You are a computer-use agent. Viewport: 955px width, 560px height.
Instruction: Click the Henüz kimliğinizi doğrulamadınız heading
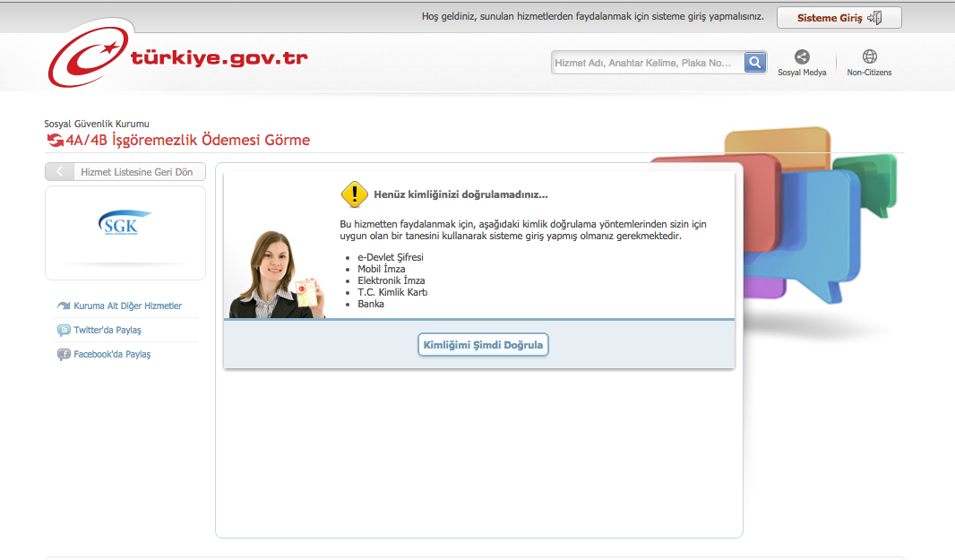460,194
